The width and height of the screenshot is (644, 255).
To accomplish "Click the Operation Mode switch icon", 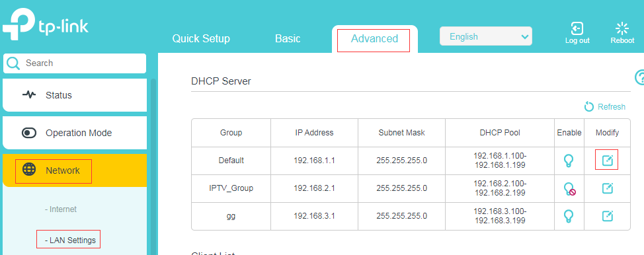I will (x=28, y=133).
